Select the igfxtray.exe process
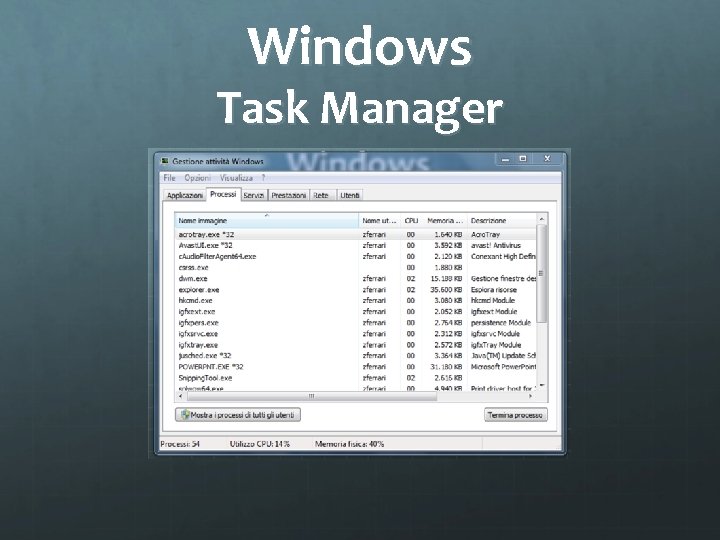This screenshot has width=720, height=540. [x=355, y=345]
